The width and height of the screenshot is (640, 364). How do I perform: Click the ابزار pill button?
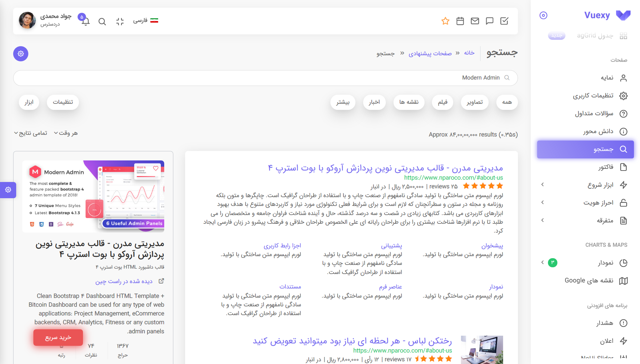[x=29, y=102]
